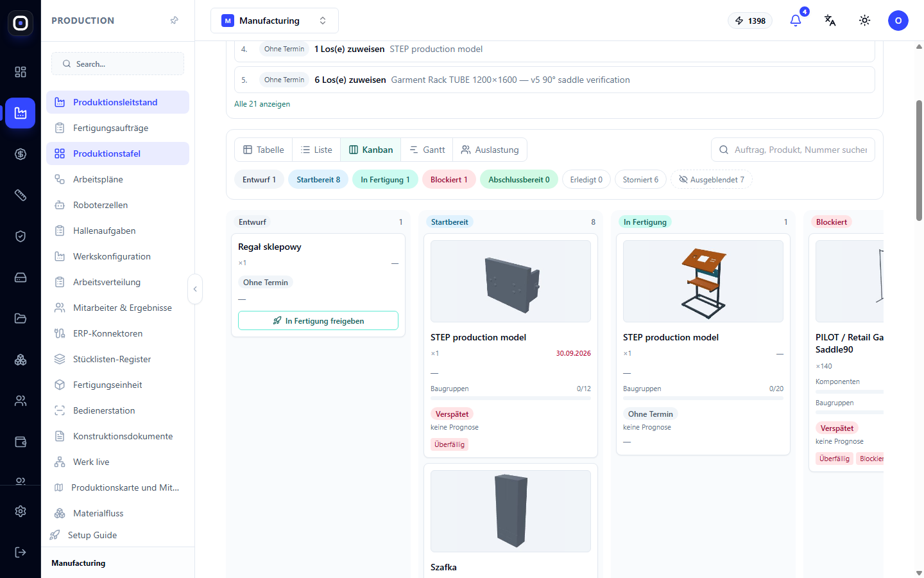Toggle the light/dark theme sun icon
Screen dimensions: 924x578
click(x=865, y=21)
